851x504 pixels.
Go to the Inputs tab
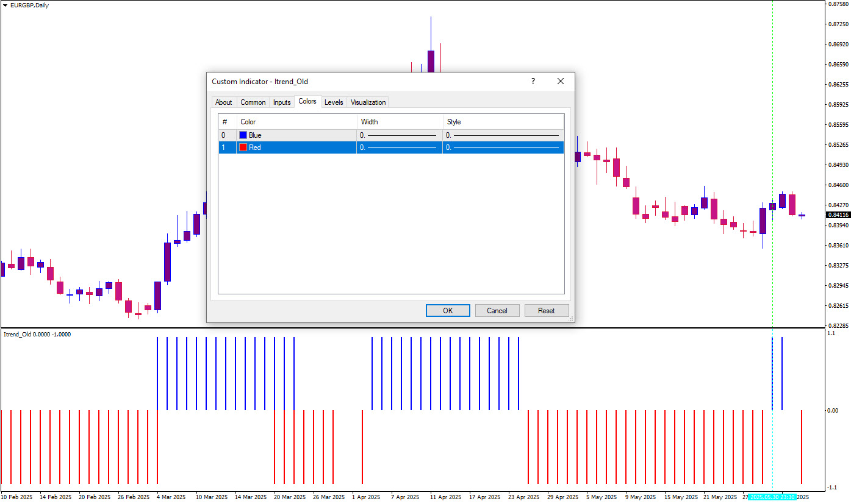click(281, 102)
